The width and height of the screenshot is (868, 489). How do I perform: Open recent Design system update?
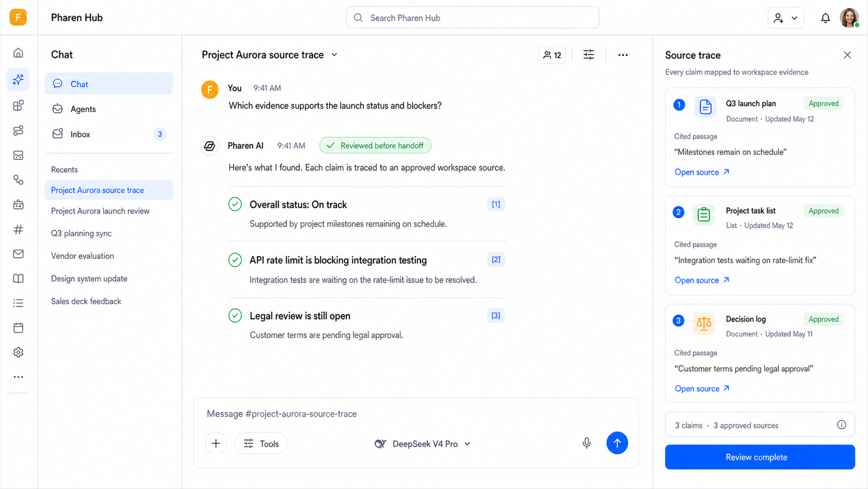click(89, 279)
